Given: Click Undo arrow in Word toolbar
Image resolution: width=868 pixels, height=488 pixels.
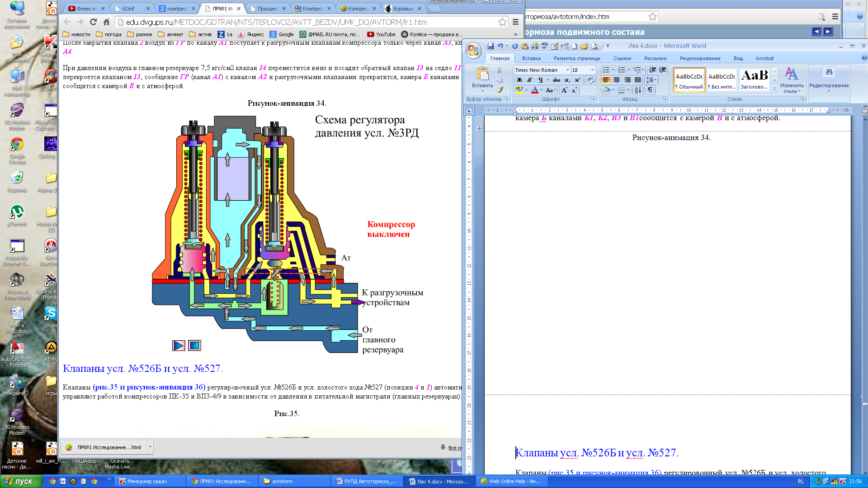Looking at the screenshot, I should [x=500, y=46].
